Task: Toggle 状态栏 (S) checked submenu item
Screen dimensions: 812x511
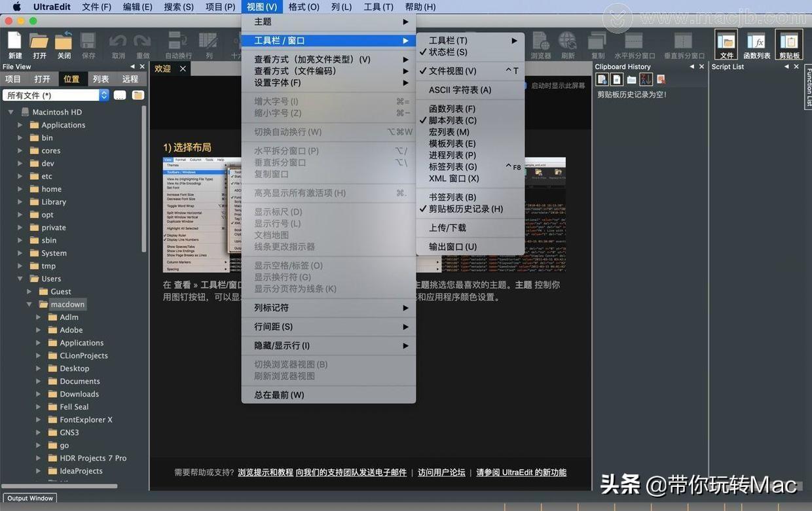Action: (x=470, y=52)
